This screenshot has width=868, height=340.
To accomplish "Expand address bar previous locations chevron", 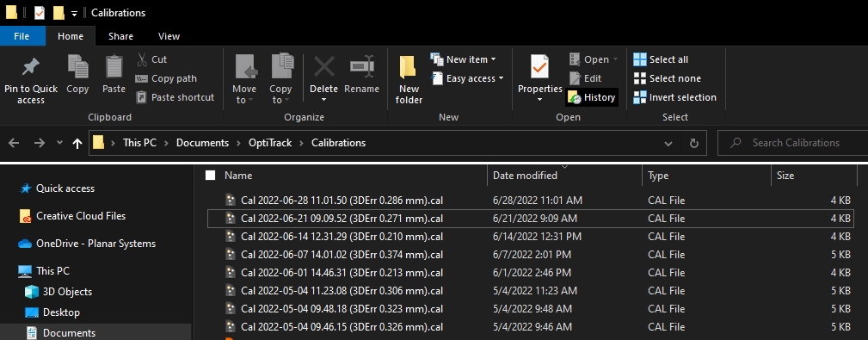I will coord(668,143).
